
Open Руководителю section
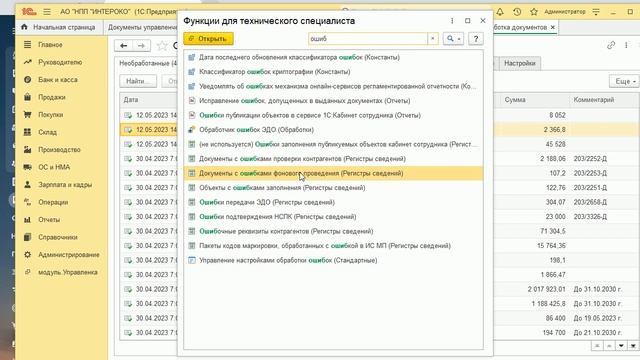(x=60, y=62)
